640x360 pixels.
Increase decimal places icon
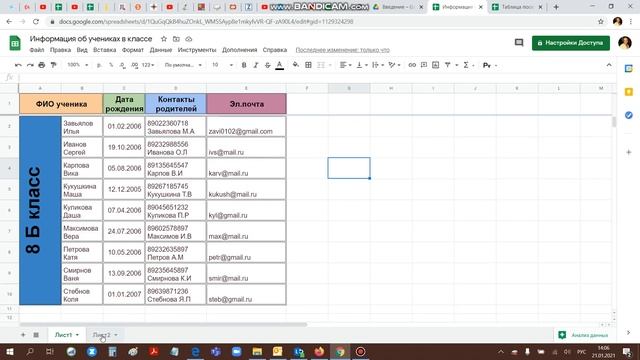tap(134, 65)
